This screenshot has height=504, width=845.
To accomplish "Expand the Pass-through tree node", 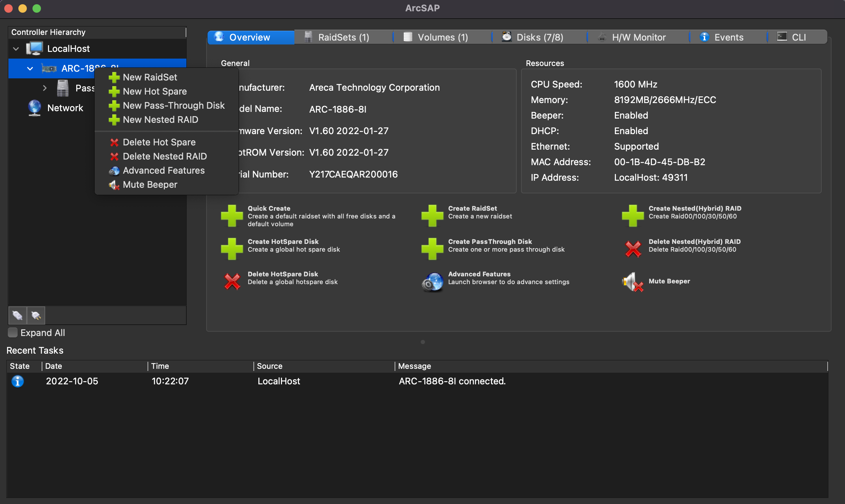I will (x=44, y=88).
